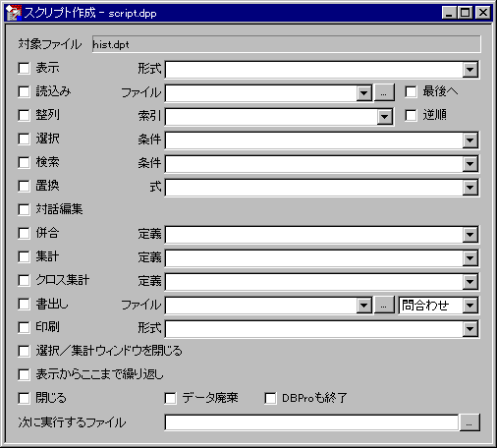The image size is (497, 448).
Task: Browse for 次に実行するファイル with ... button
Action: tap(469, 422)
